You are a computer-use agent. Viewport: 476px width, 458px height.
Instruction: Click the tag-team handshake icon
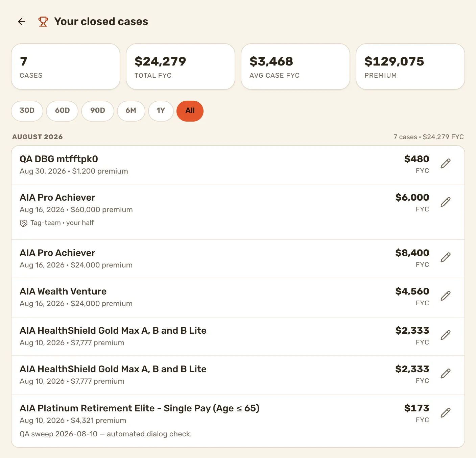click(23, 223)
